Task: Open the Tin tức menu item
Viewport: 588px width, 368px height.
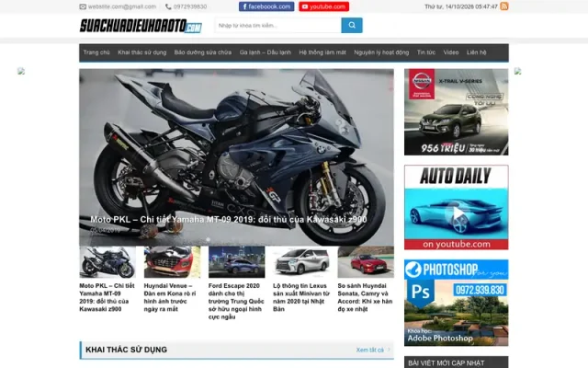Action: click(x=426, y=52)
